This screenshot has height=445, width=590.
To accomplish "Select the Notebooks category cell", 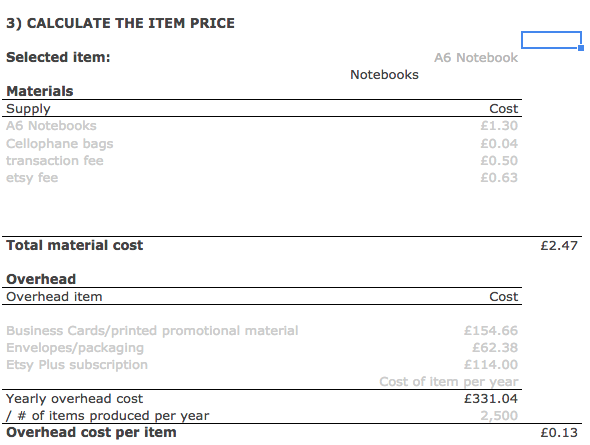I will (384, 74).
